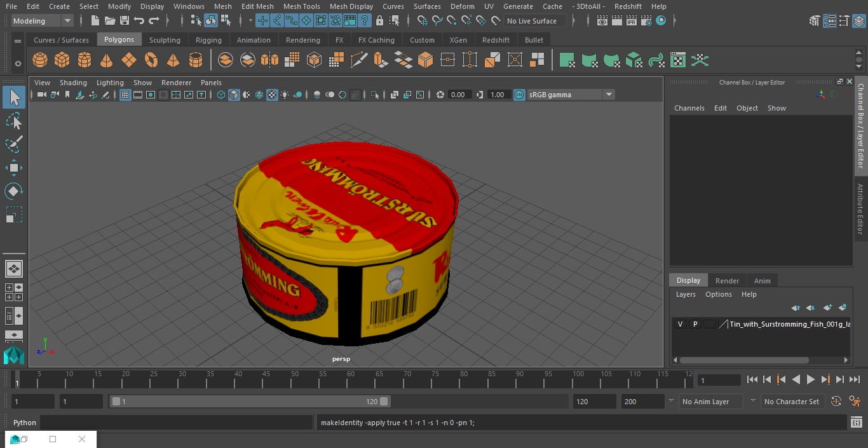Switch to the Render tab in Layer Editor
This screenshot has height=448, width=868.
pyautogui.click(x=727, y=281)
